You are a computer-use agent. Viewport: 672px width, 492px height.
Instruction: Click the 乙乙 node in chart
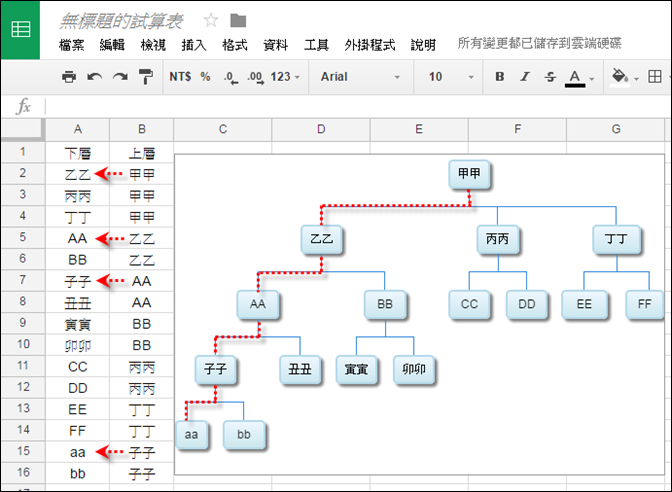point(321,239)
